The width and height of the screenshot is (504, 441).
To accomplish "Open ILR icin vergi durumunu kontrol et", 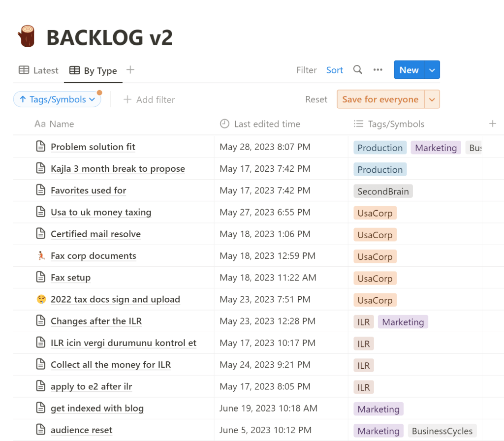I will 124,343.
